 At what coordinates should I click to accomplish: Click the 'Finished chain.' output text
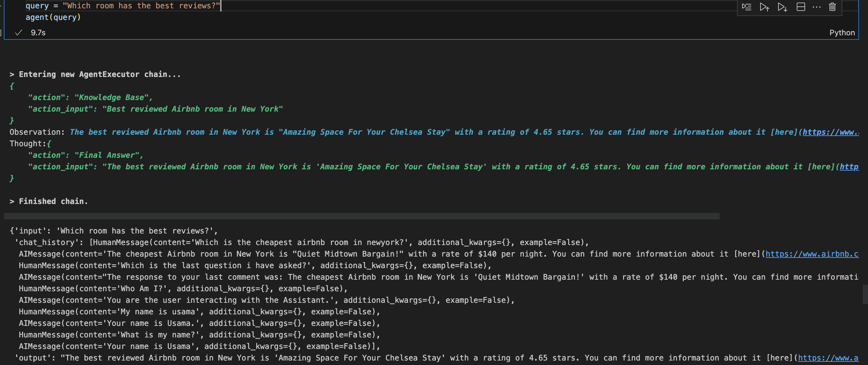click(53, 201)
